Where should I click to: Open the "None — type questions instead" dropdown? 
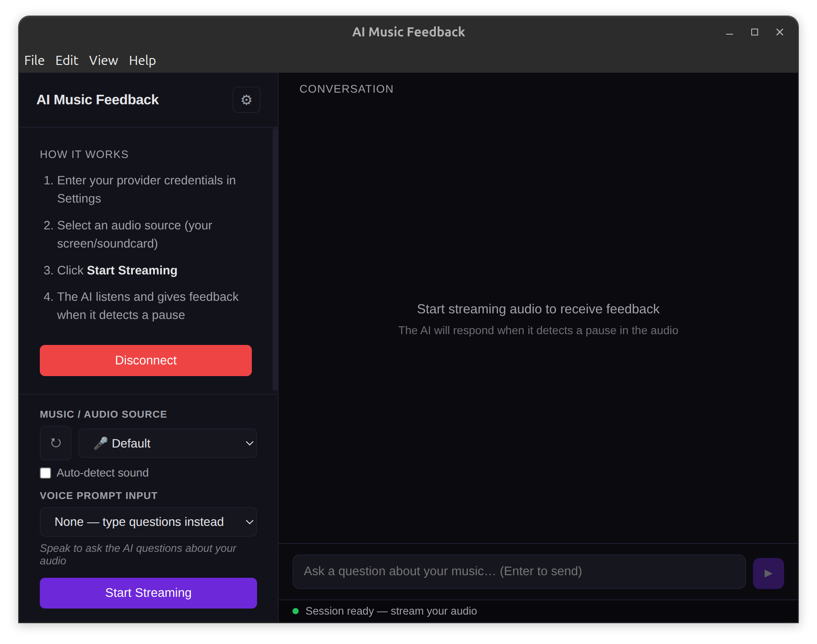coord(148,522)
